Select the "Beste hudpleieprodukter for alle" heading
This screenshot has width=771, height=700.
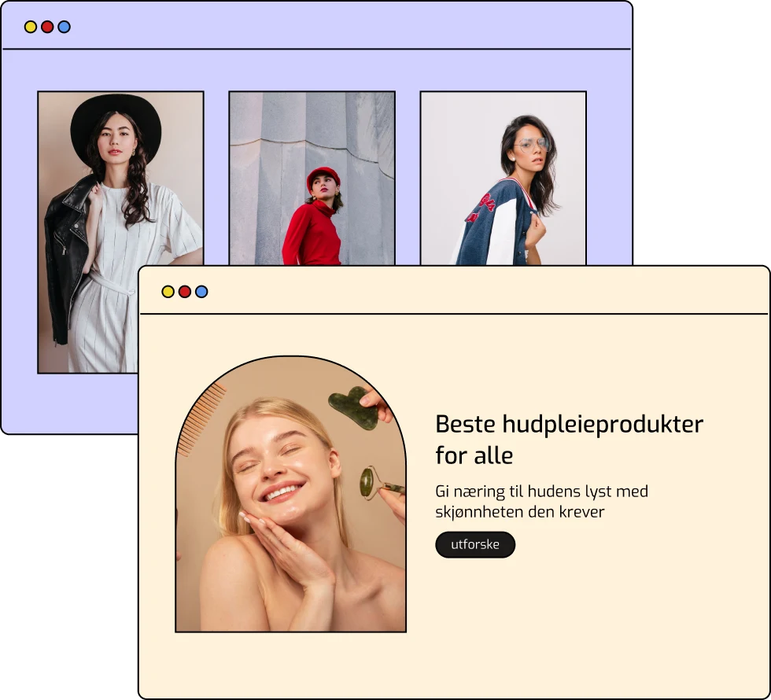(569, 439)
